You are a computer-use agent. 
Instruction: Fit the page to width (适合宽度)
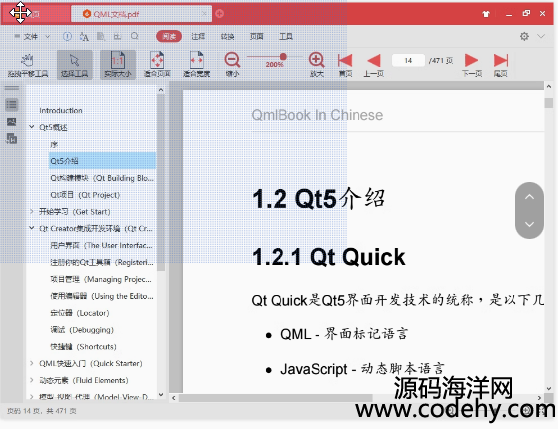click(x=196, y=65)
